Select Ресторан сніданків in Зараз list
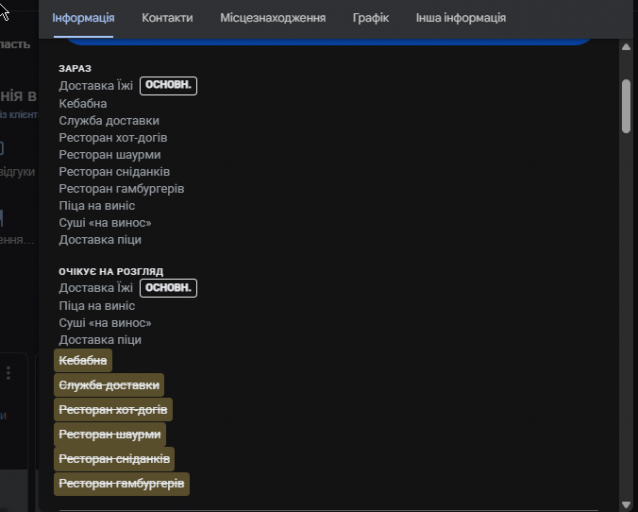 (114, 172)
